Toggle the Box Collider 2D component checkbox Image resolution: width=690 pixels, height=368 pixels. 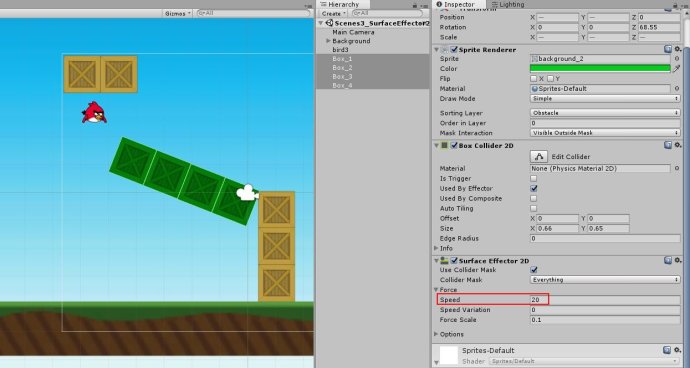454,145
